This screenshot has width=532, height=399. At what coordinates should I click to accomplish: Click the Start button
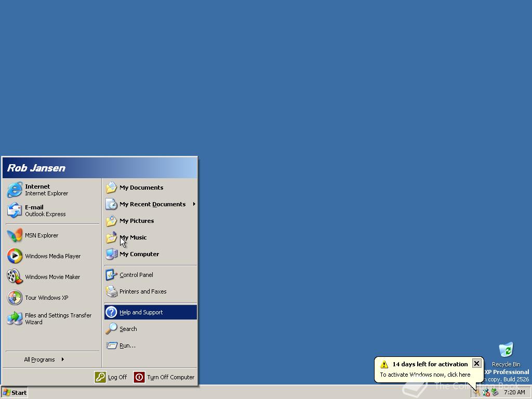point(15,393)
